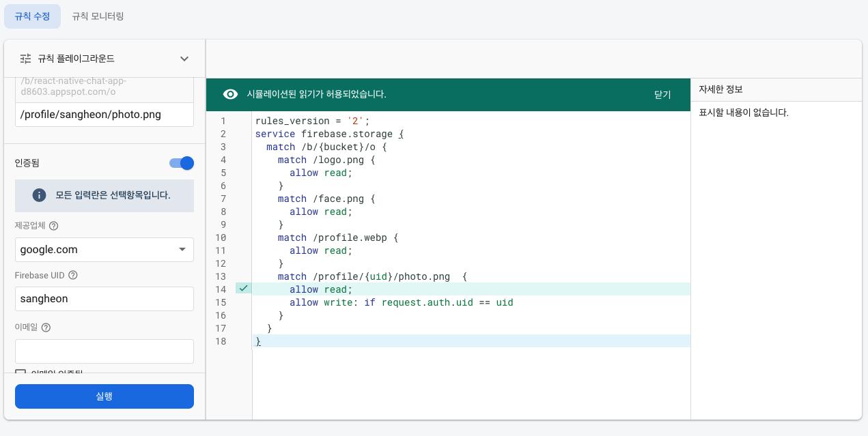
Task: Click the text 표시할 내용이 없습니다.
Action: click(x=744, y=113)
